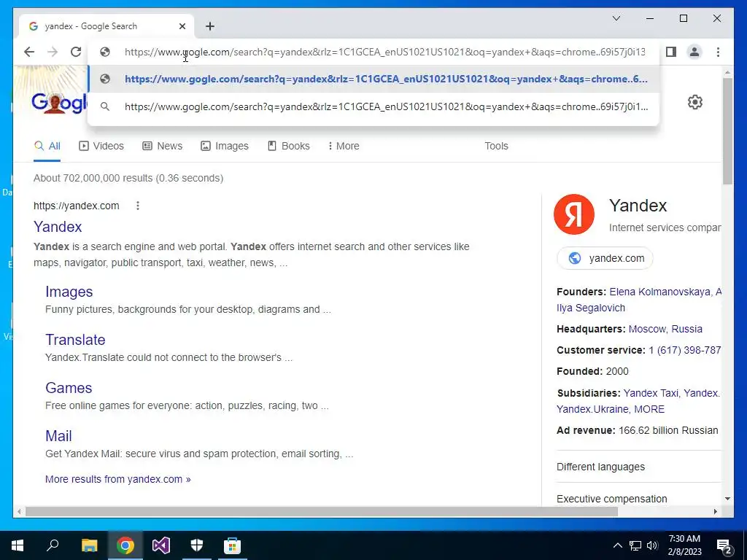Screen dimensions: 747x560
Task: Open the notification center icon
Action: tap(724, 547)
